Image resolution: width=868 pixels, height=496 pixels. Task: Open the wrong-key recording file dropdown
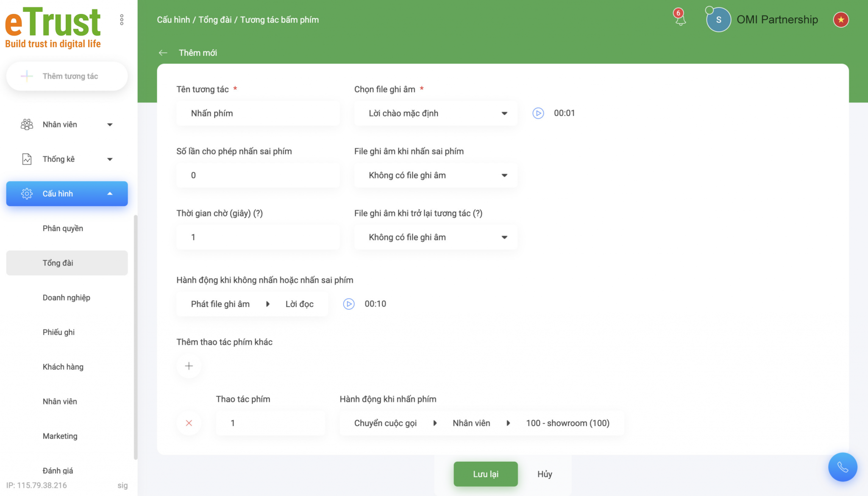[436, 175]
